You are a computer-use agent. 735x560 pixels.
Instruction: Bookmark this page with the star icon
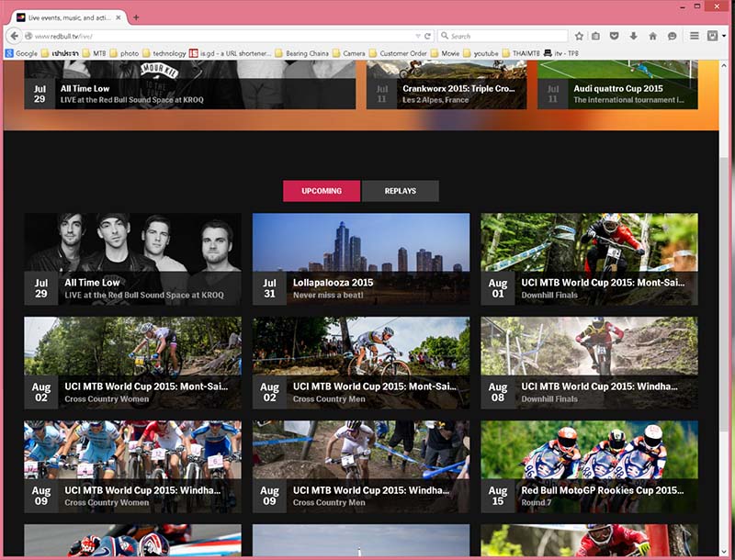point(579,36)
